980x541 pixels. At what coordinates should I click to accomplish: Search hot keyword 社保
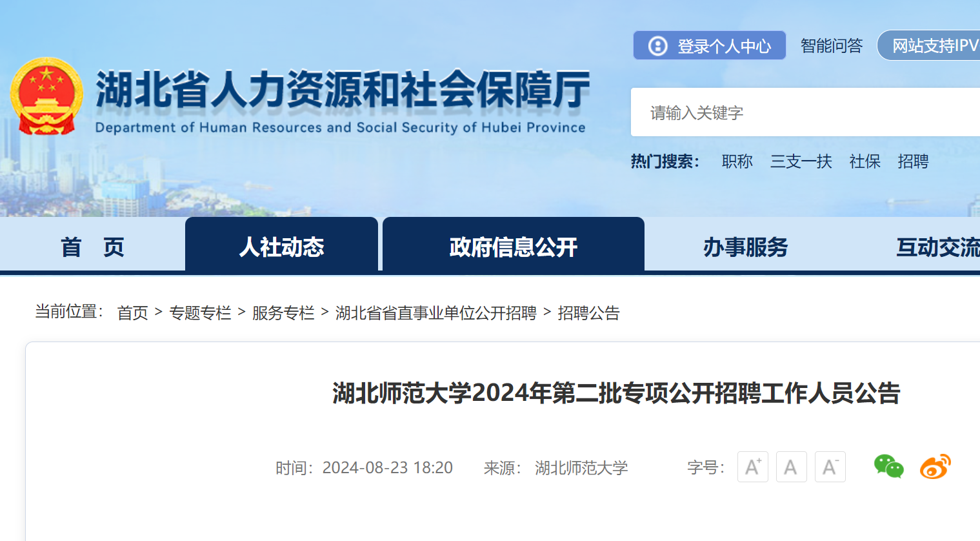(865, 161)
